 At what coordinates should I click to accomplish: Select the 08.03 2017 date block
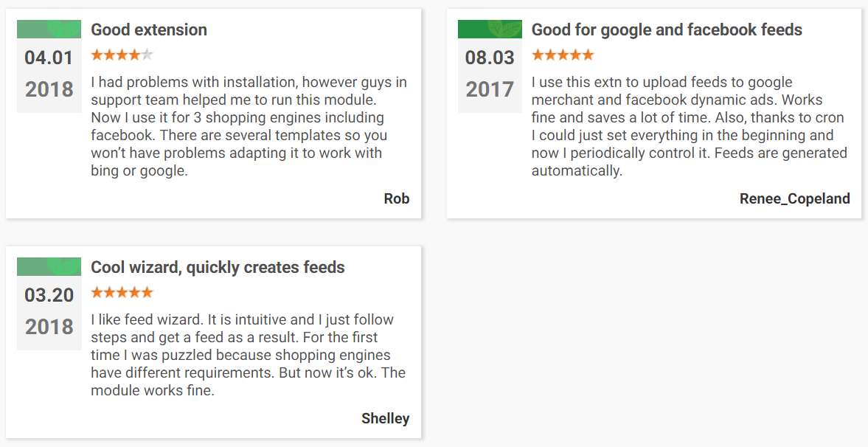490,75
